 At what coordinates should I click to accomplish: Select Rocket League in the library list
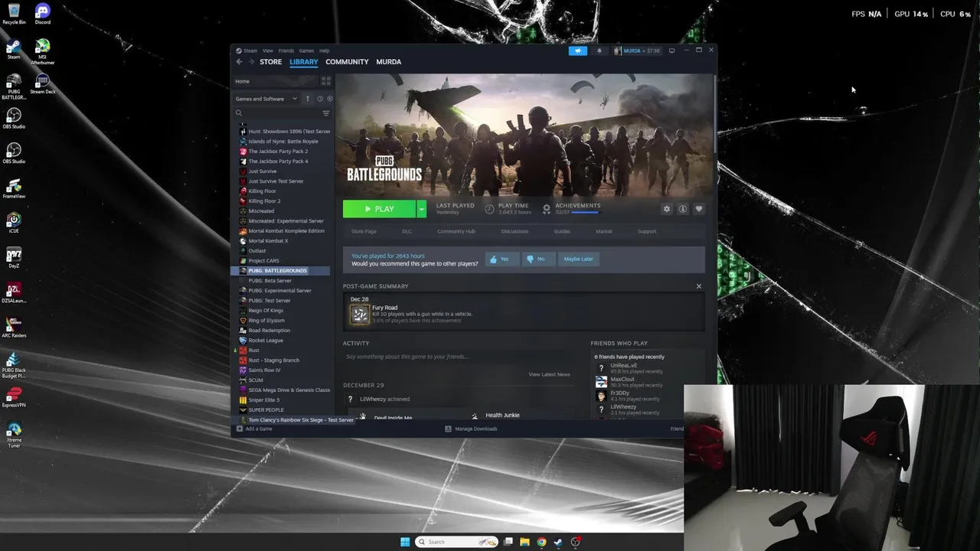(x=265, y=341)
